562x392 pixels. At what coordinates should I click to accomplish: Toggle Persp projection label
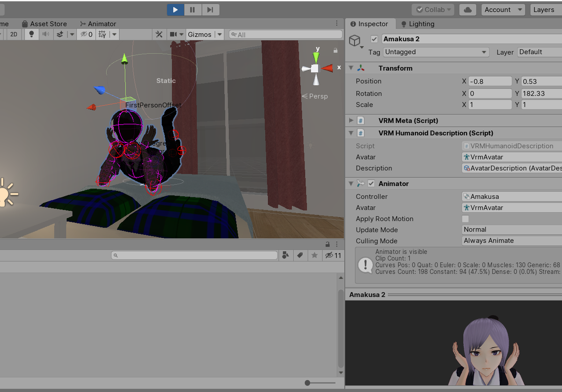tap(315, 96)
